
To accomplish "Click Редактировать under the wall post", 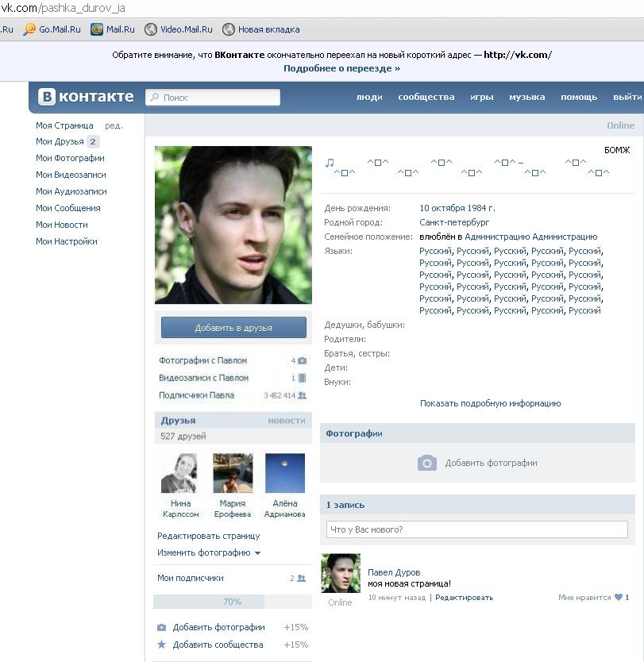I will (x=464, y=598).
